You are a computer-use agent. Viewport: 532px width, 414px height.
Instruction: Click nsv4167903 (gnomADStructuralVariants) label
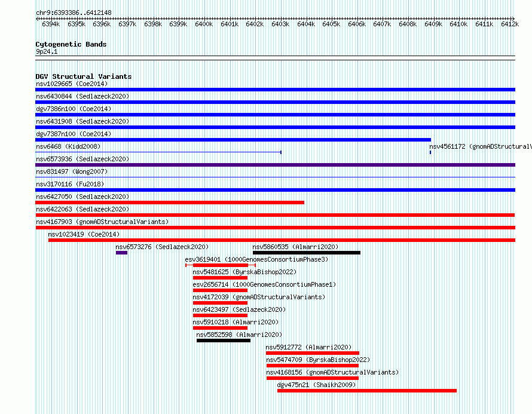[102, 222]
